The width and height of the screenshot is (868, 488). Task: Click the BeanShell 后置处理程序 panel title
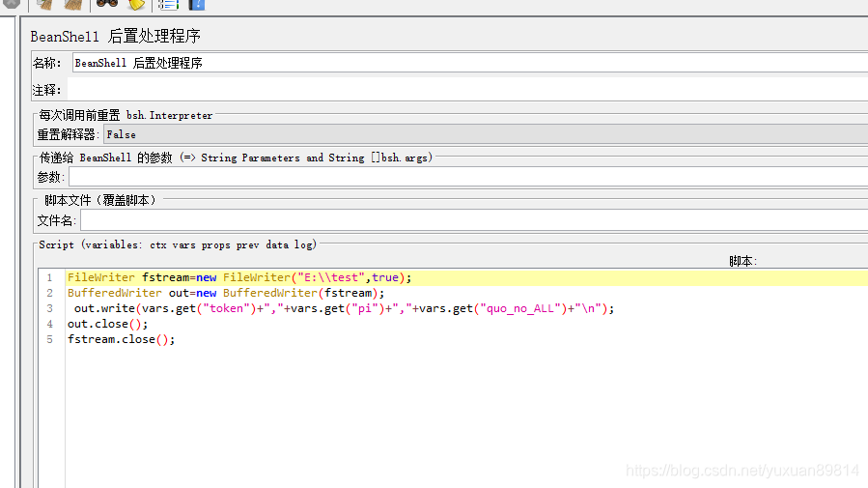[x=115, y=37]
